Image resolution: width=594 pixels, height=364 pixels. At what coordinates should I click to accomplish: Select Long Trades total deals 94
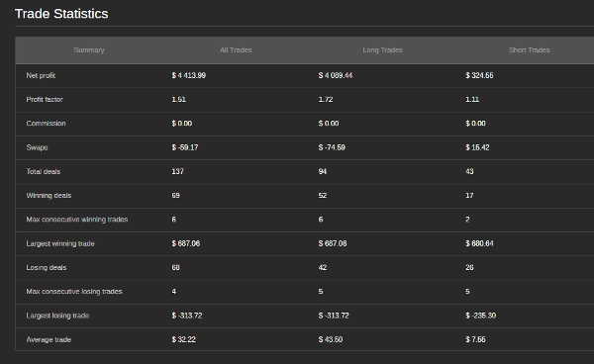323,171
